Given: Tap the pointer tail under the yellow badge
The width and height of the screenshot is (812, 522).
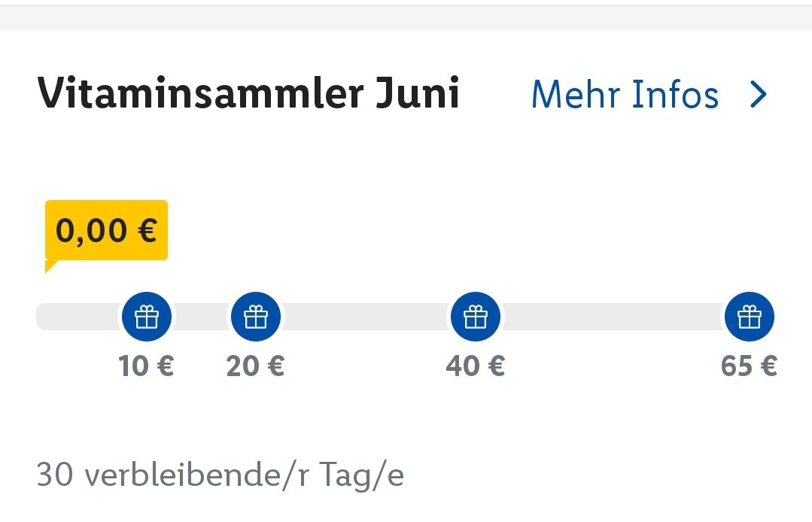Looking at the screenshot, I should [x=50, y=266].
